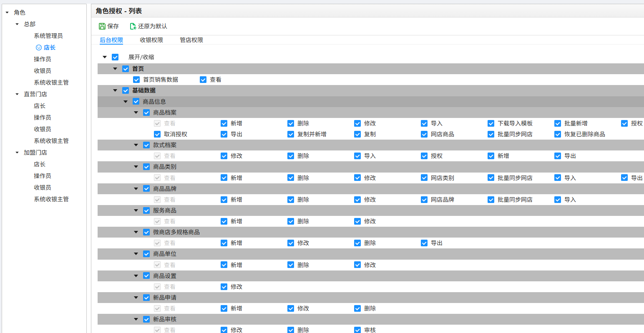Screen dimensions: 644x333
Task: Select 操作员 under 直营门店
Action: click(x=43, y=118)
